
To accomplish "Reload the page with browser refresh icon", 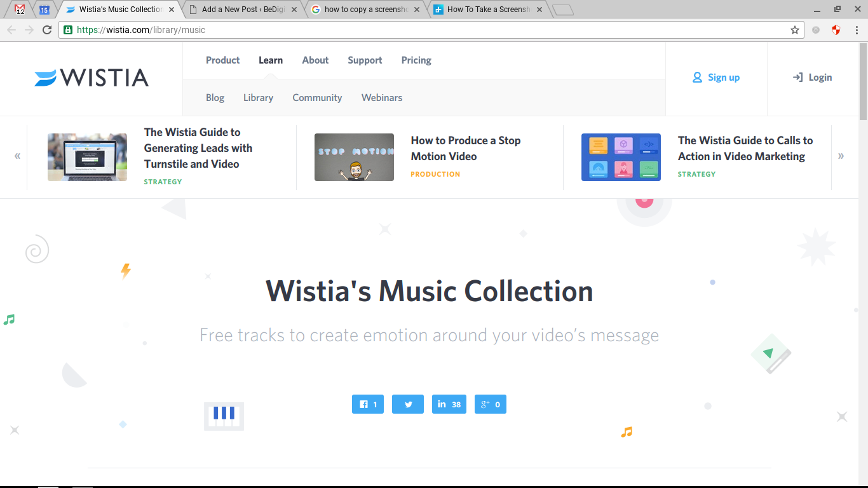I will (x=47, y=30).
